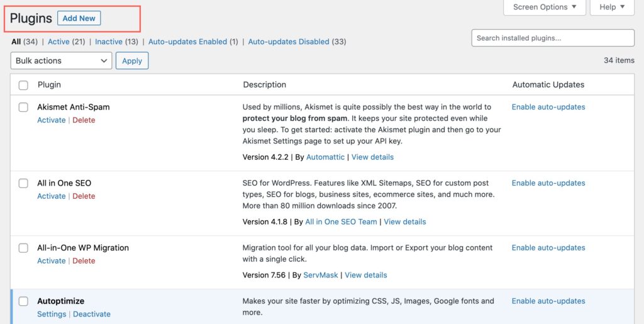The height and width of the screenshot is (324, 644).
Task: Open the All in One SEO Team link
Action: (x=341, y=221)
